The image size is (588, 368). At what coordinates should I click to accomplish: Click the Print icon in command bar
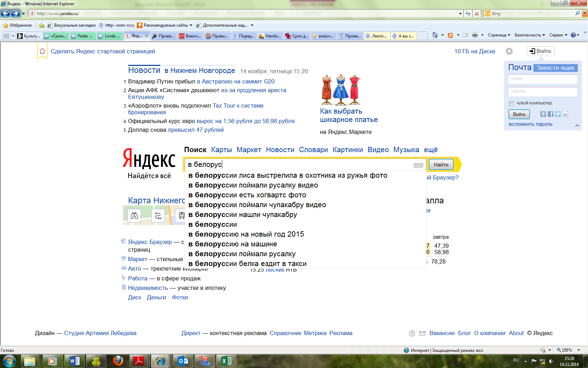(475, 35)
